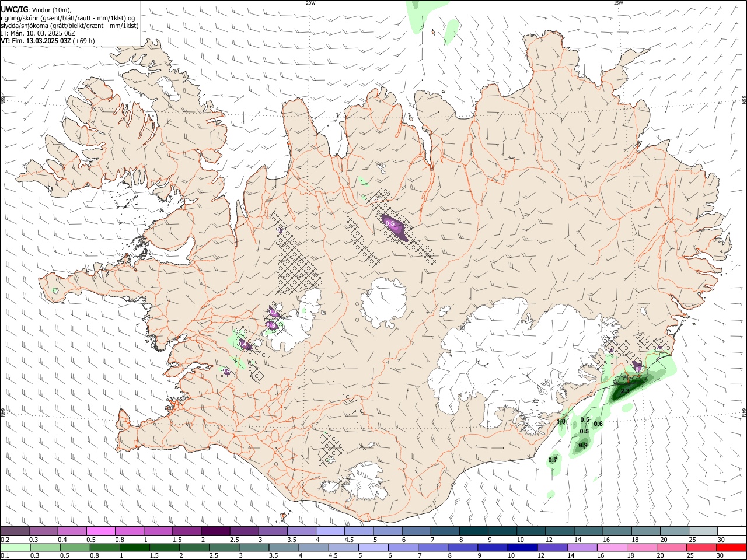Click the purple '0.4' snowfall value
747x560 pixels.
(243, 344)
